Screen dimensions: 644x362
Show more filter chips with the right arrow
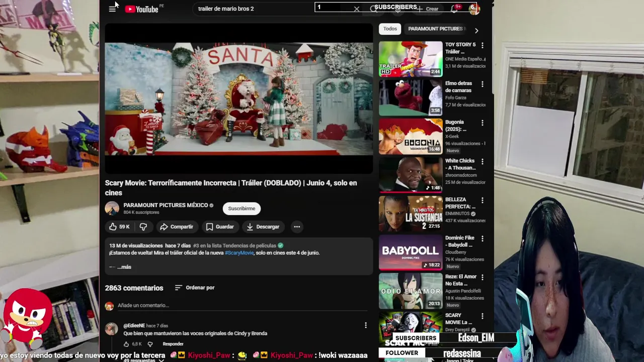[x=476, y=31]
